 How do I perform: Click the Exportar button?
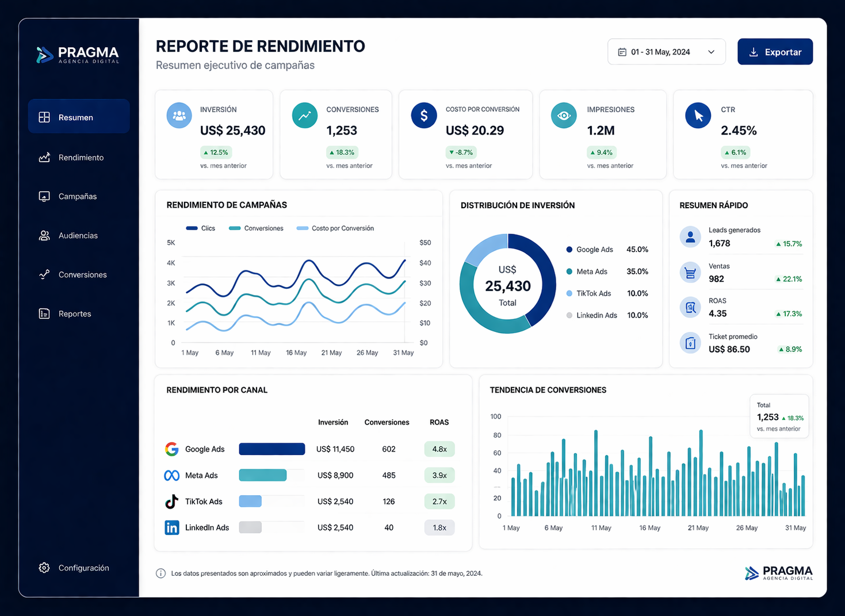point(775,51)
